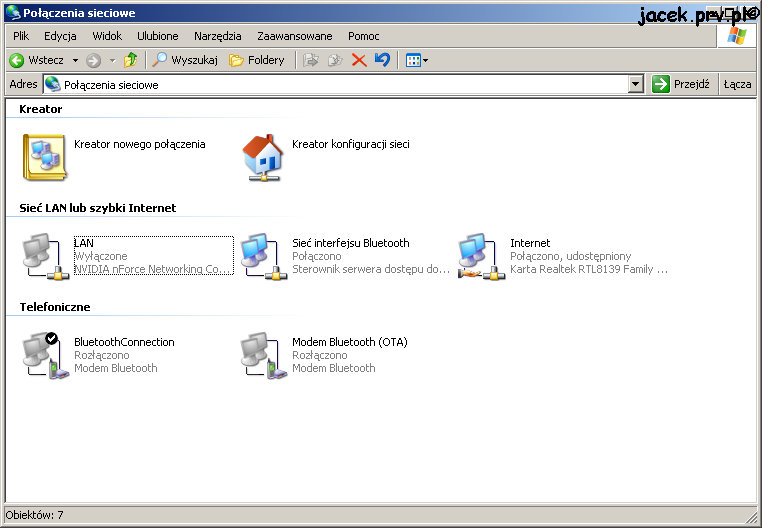Click the window title bar globe icon
This screenshot has width=762, height=528.
click(x=13, y=13)
